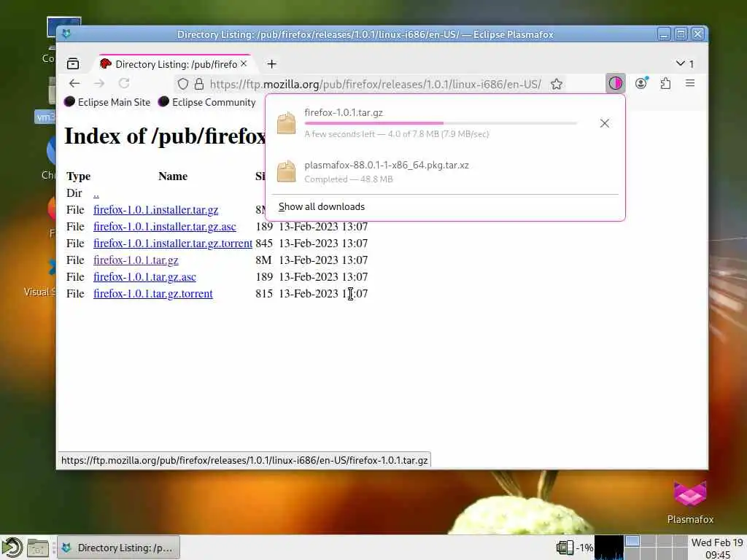747x560 pixels.
Task: Click size 815 in tar.gz.torrent row
Action: (x=264, y=294)
